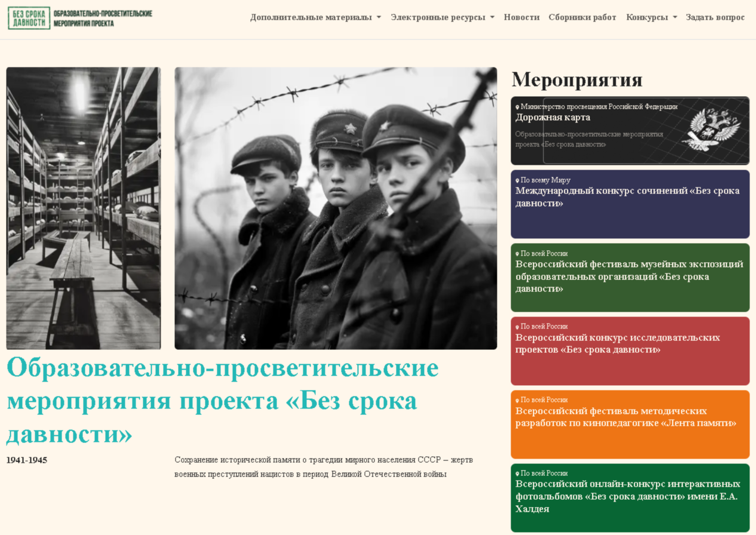Screen dimensions: 756x535
Task: Click the «Образовательно-просветительские мероприятия проекта» main heading
Action: [222, 401]
